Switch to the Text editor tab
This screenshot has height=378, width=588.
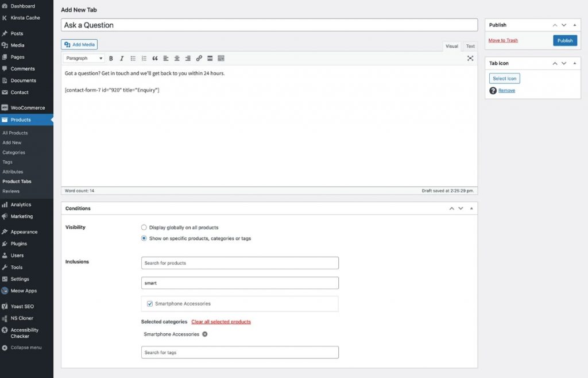coord(470,46)
